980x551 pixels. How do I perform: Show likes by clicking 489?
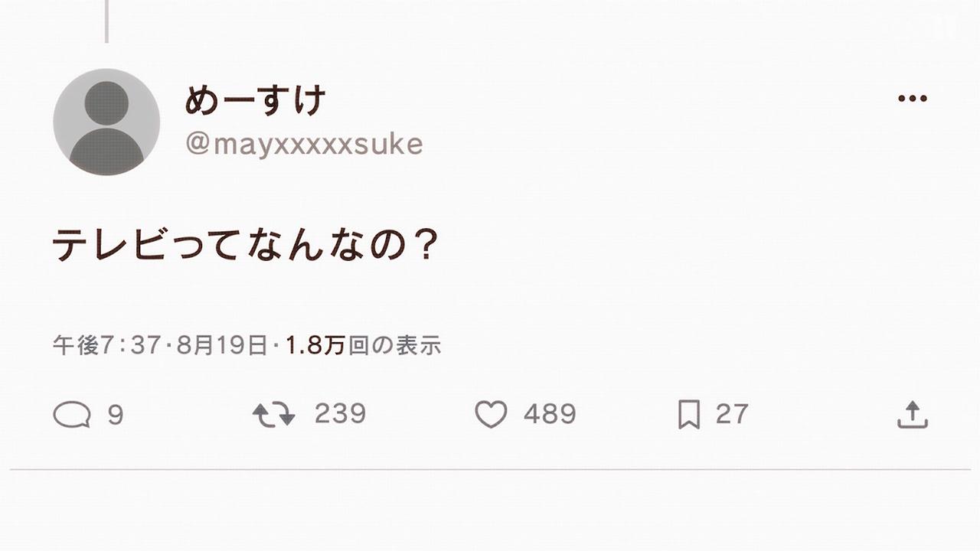[550, 415]
